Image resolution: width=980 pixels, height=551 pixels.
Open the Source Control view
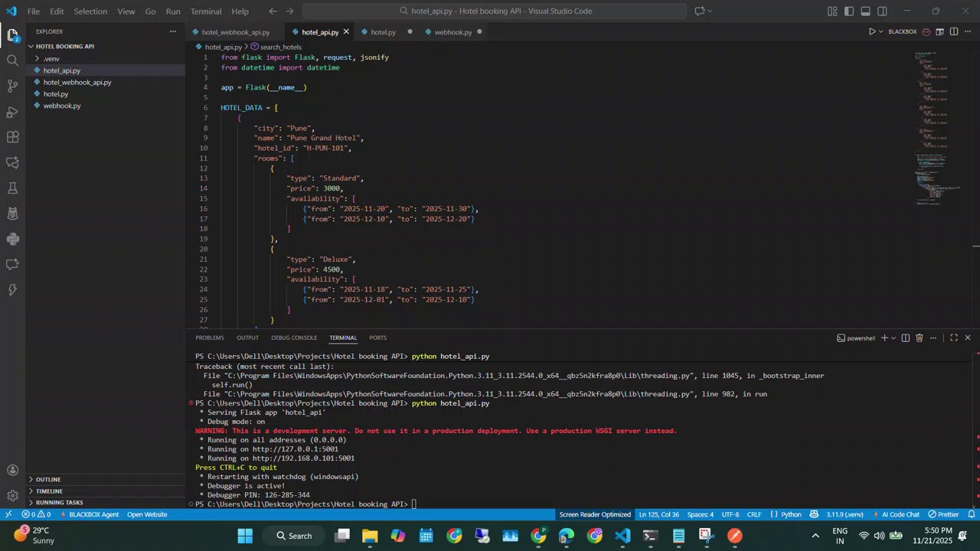click(x=12, y=86)
